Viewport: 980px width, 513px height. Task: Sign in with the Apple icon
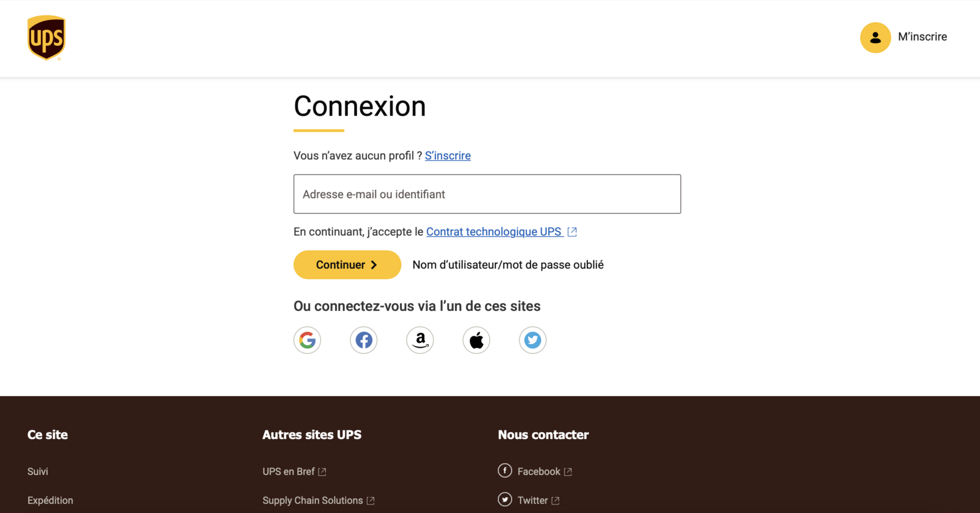tap(477, 340)
